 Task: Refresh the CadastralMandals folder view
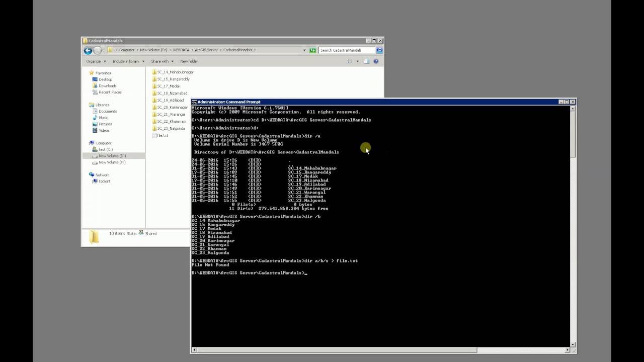(312, 50)
